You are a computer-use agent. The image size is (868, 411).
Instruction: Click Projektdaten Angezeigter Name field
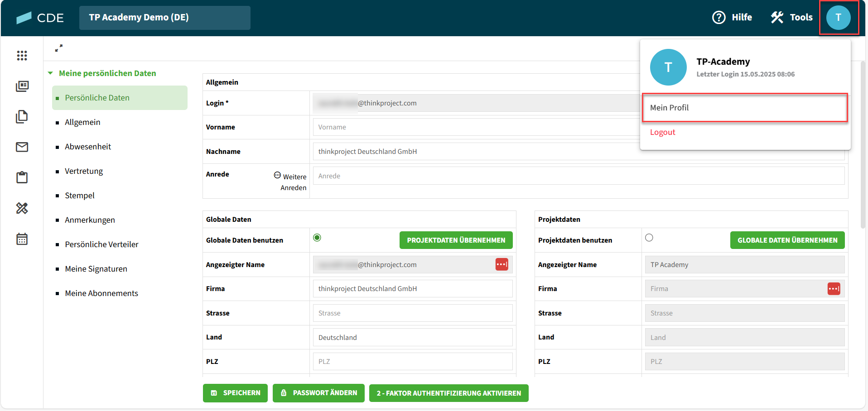coord(745,265)
